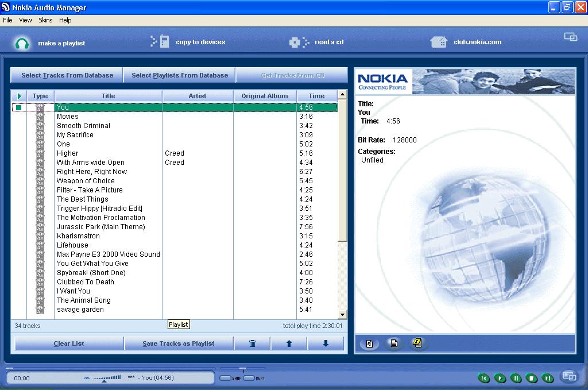The height and width of the screenshot is (390, 588).
Task: Click the Clear List button
Action: [x=69, y=343]
